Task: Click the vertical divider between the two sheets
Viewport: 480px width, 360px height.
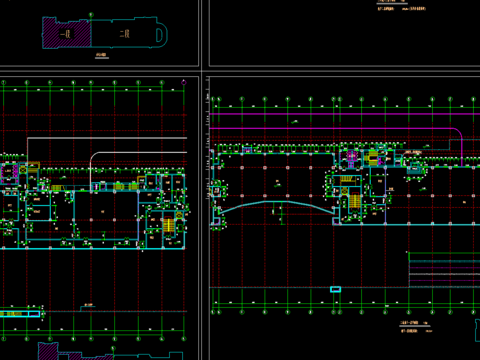Action: (201, 180)
